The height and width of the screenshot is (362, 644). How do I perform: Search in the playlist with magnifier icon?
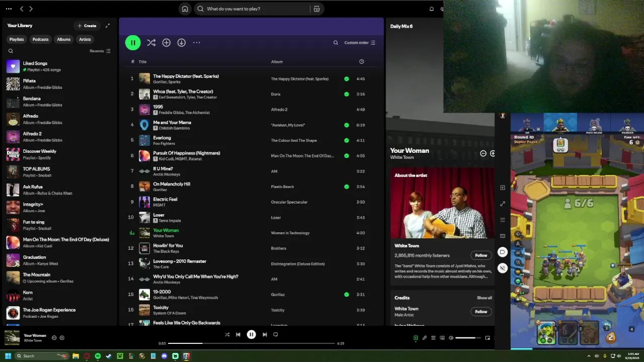336,43
